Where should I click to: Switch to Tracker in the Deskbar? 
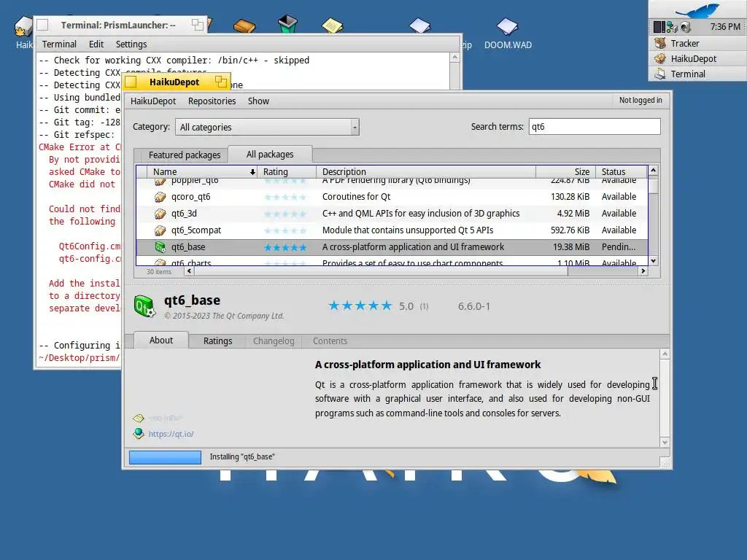[697, 43]
